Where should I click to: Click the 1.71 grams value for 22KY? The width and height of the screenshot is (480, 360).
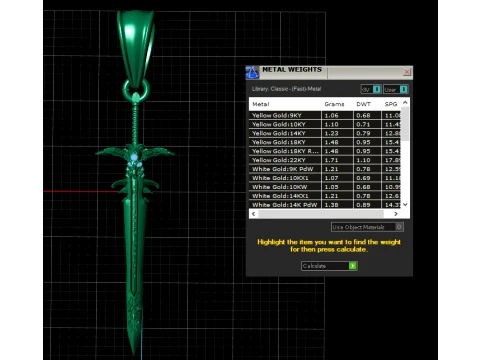pos(331,160)
